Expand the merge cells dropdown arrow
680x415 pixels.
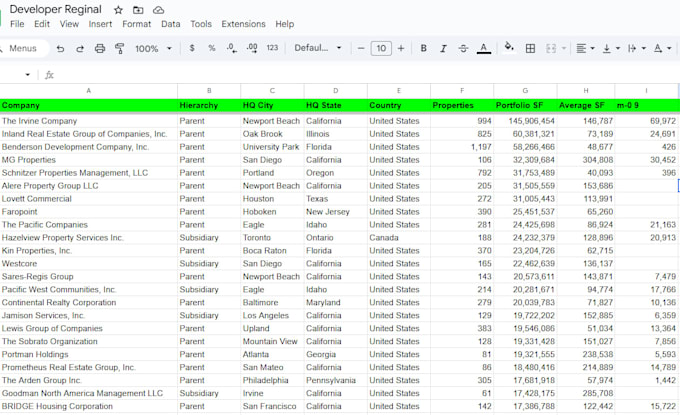[x=564, y=49]
